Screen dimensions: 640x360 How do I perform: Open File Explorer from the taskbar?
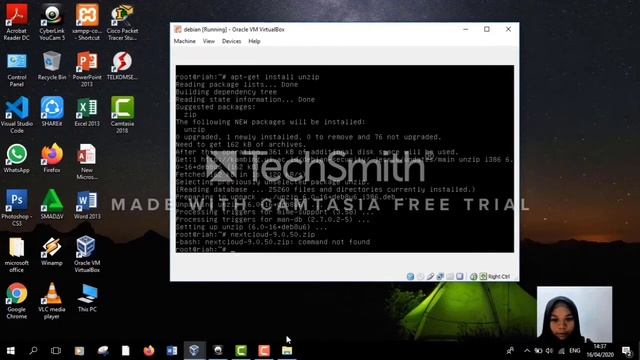(287, 351)
